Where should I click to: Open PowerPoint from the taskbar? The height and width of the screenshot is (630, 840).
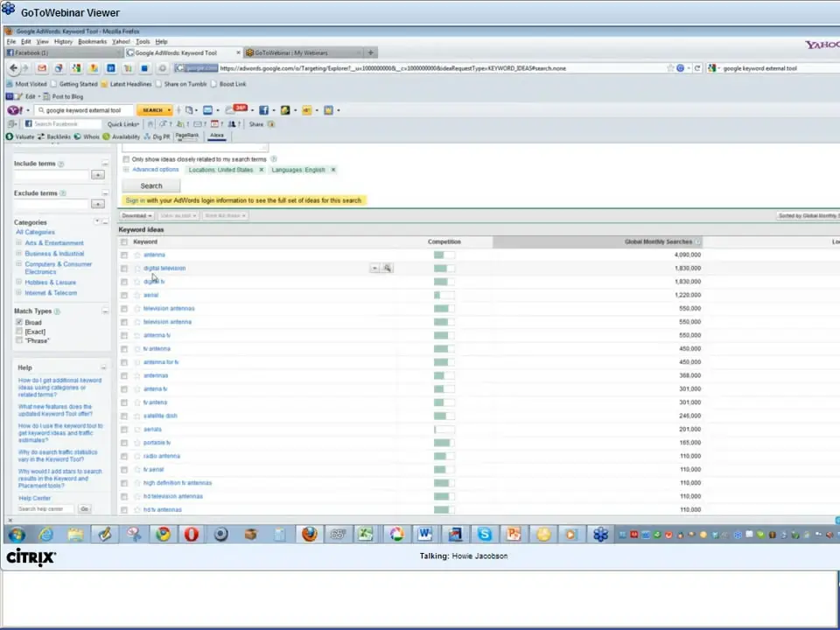(x=514, y=534)
